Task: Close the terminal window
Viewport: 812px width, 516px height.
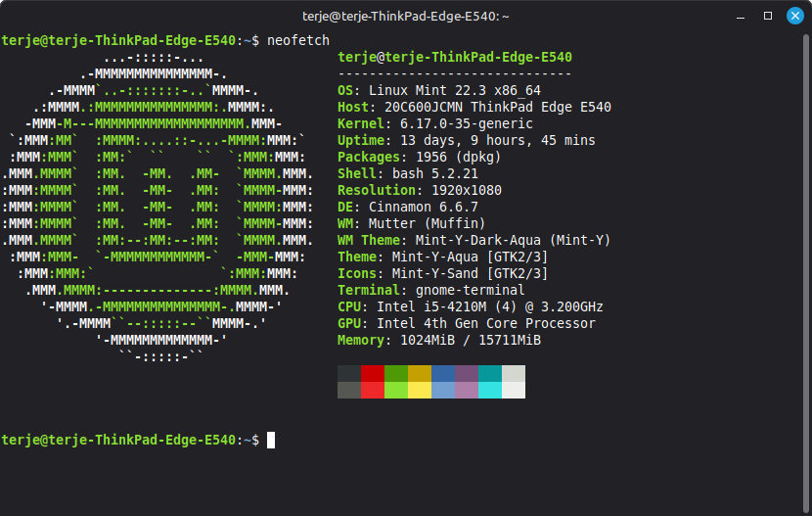Action: point(795,16)
